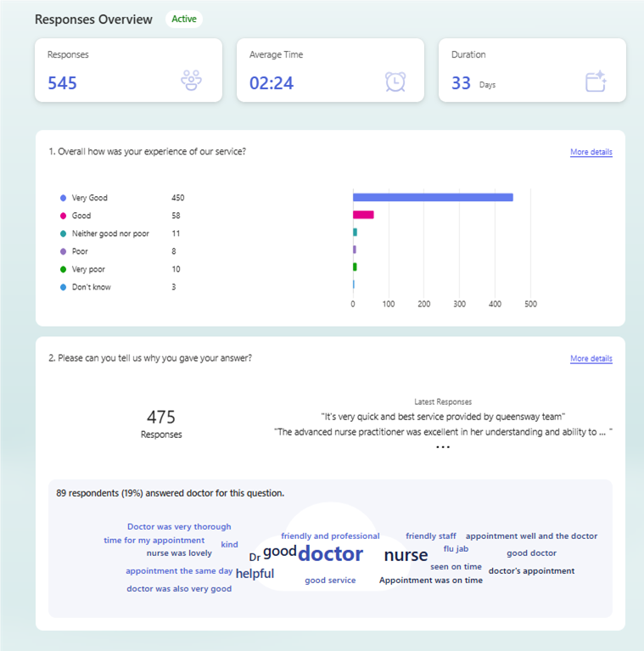This screenshot has height=651, width=644.
Task: Open More details for question 1
Action: (591, 152)
